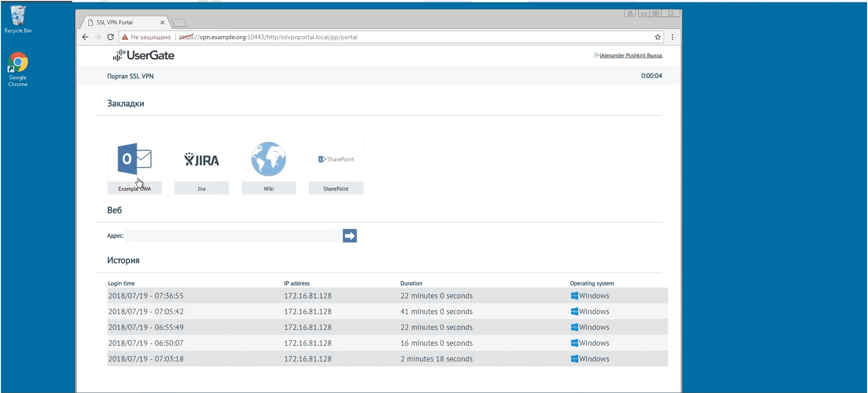
Task: Minimize the Chrome window
Action: click(x=644, y=13)
